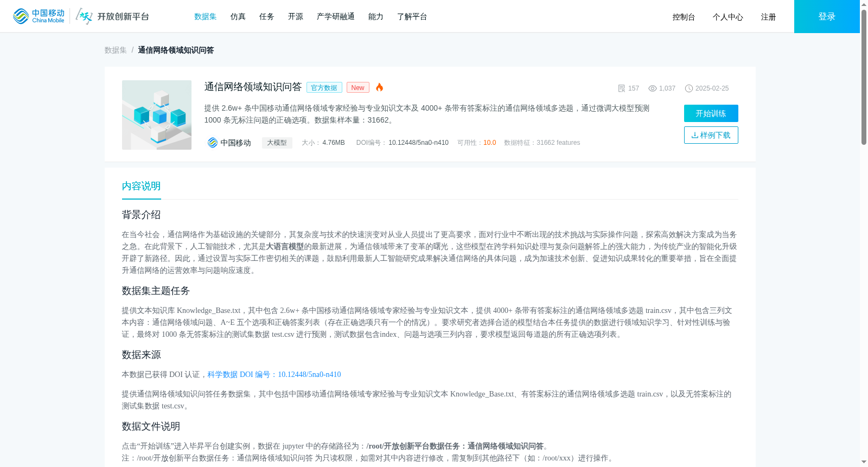Image resolution: width=868 pixels, height=467 pixels.
Task: Click the bold 大语言模型 text
Action: click(285, 247)
